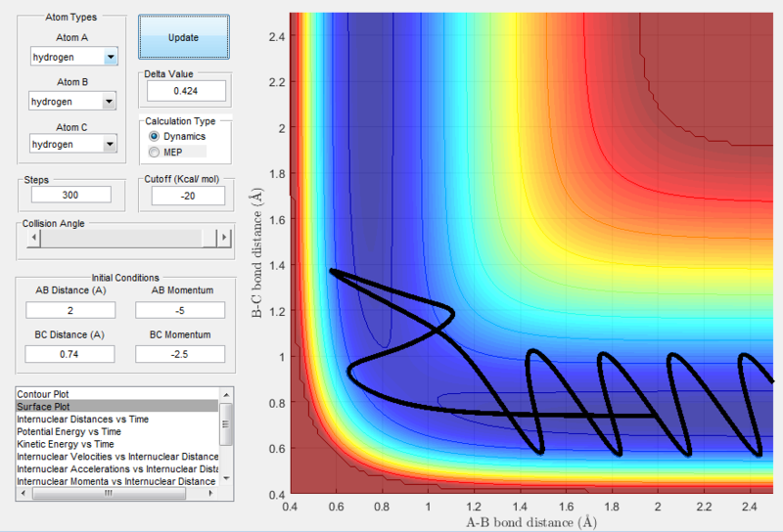Click the Cutoff (Kcal/mol) field
783x532 pixels.
[x=188, y=197]
